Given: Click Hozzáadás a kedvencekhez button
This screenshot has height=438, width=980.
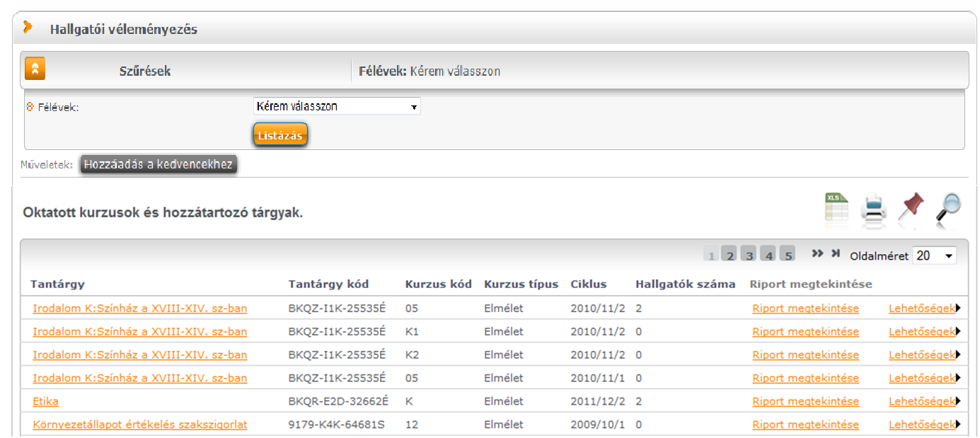Looking at the screenshot, I should [158, 164].
